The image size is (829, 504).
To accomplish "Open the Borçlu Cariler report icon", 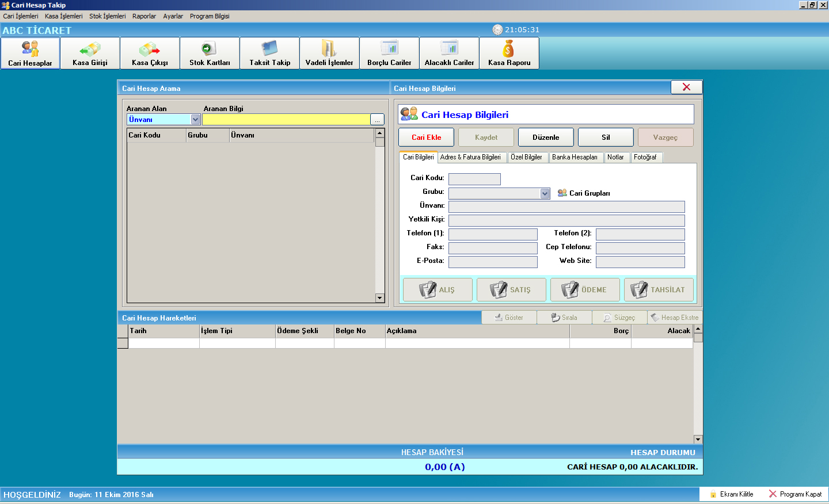I will pos(389,53).
